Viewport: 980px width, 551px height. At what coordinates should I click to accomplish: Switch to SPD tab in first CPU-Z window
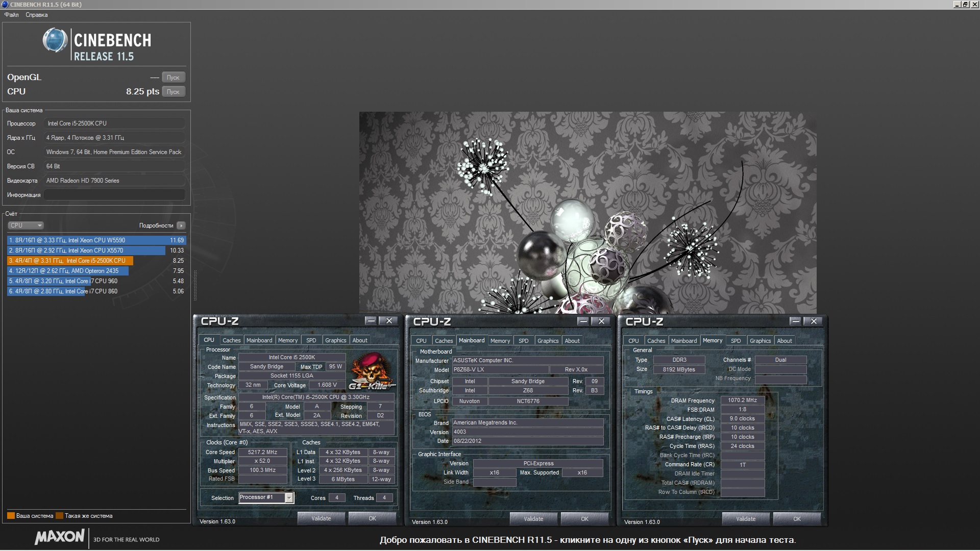coord(311,340)
